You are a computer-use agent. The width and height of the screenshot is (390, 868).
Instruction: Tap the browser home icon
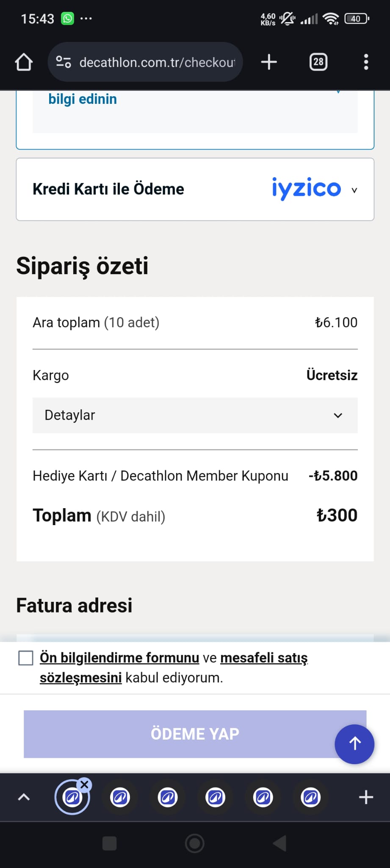[x=24, y=62]
